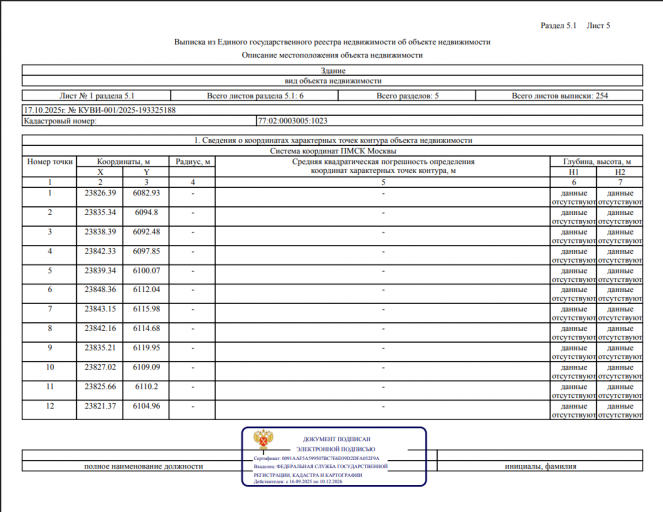Image resolution: width=663 pixels, height=512 pixels.
Task: Click Y value 6097.85
Action: pos(146,251)
